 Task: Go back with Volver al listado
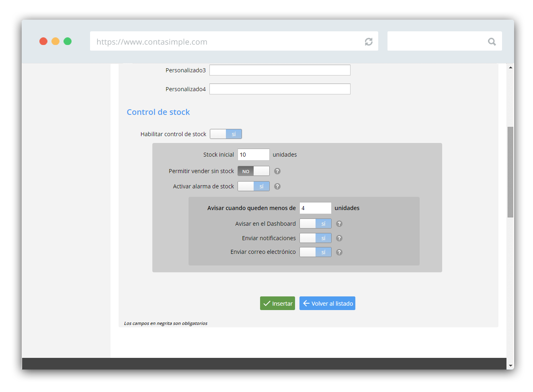point(327,303)
